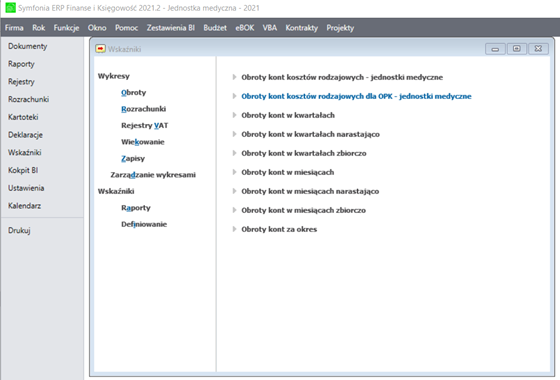Open Obroty kont w miesiącach narastająco
Image resolution: width=560 pixels, height=380 pixels.
tap(310, 191)
